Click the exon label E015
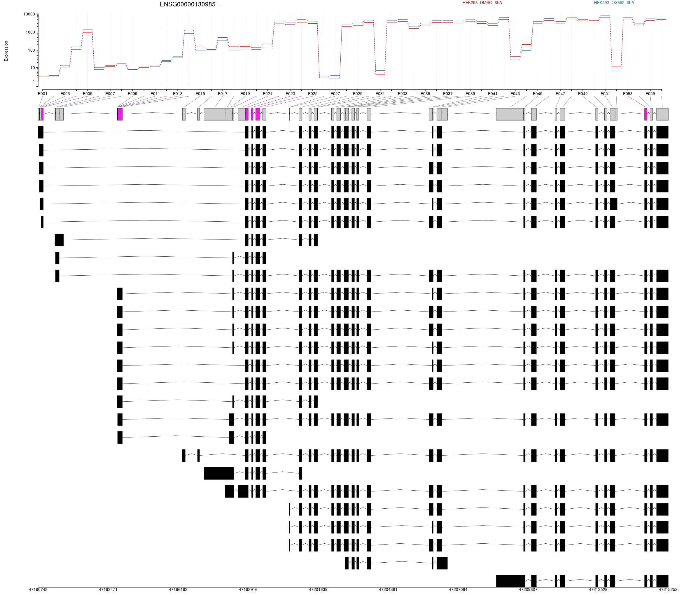The width and height of the screenshot is (700, 595). pos(200,94)
